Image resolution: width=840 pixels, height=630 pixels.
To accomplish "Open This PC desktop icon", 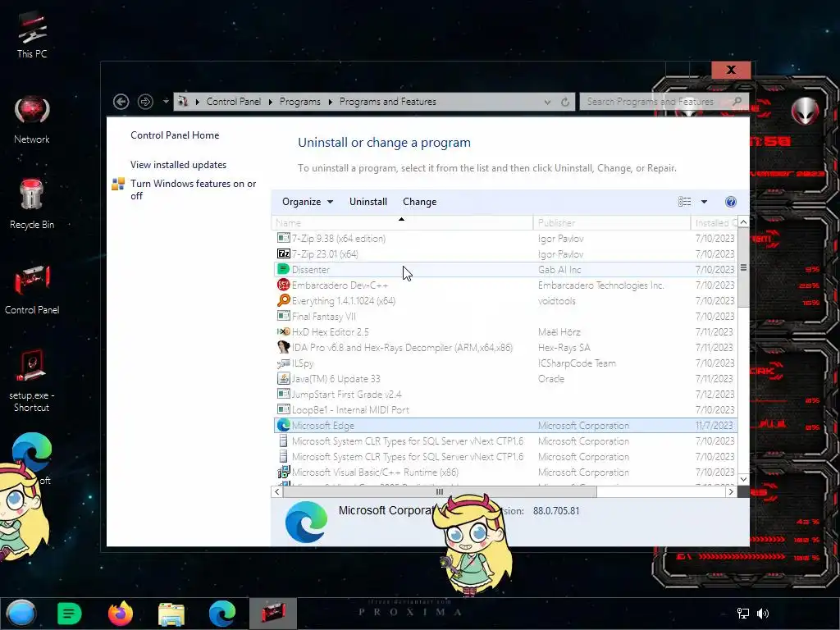I will coord(32,34).
